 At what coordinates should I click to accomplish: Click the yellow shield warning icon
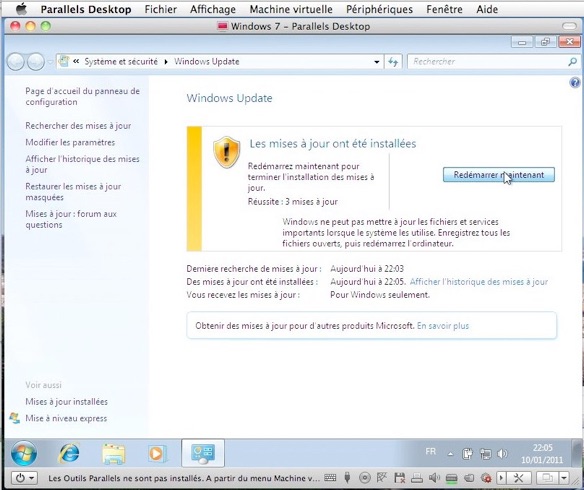click(x=226, y=152)
